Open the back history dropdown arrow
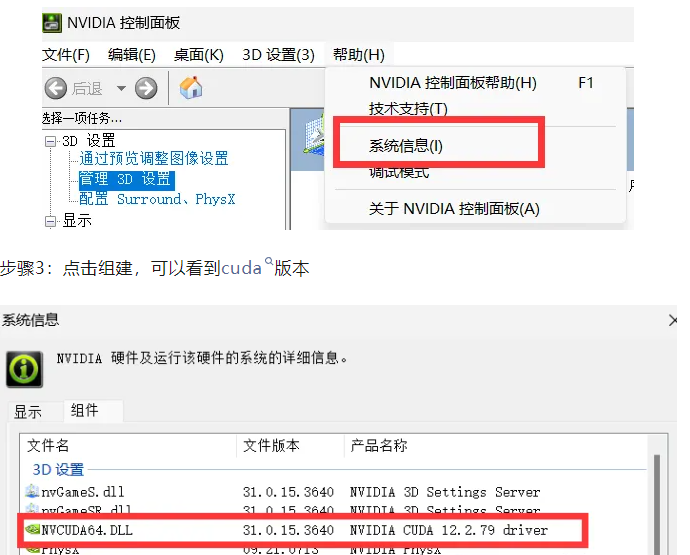This screenshot has height=555, width=690. tap(121, 88)
